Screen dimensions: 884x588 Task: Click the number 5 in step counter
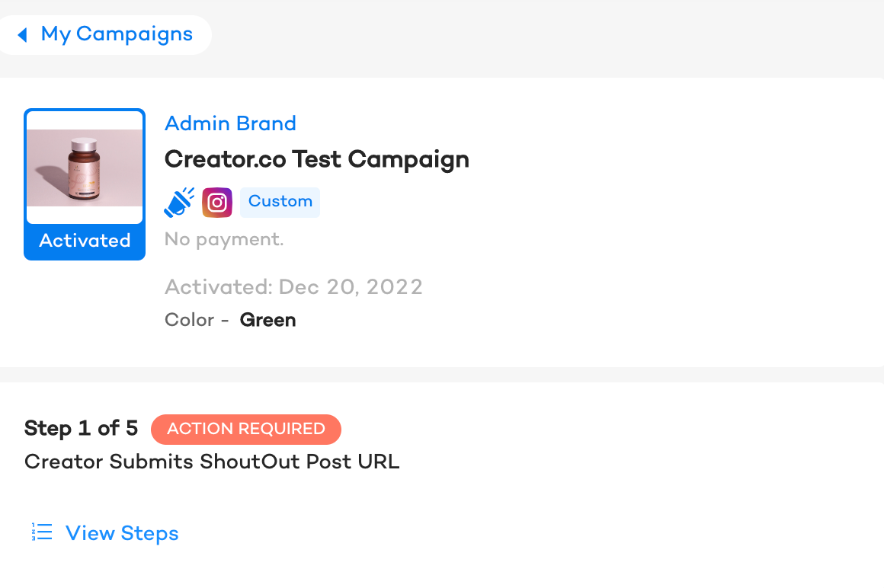pos(131,428)
